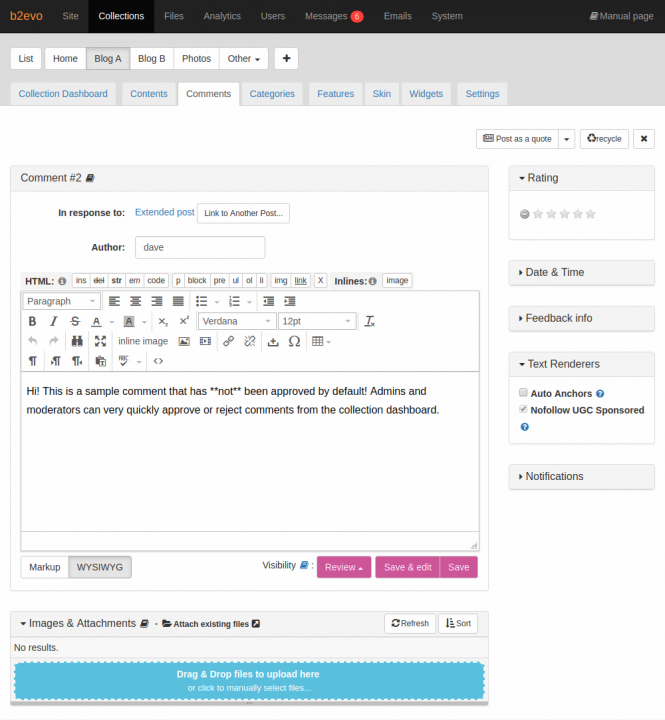Screen dimensions: 665x720
Task: Insert image icon in toolbar
Action: (x=184, y=341)
